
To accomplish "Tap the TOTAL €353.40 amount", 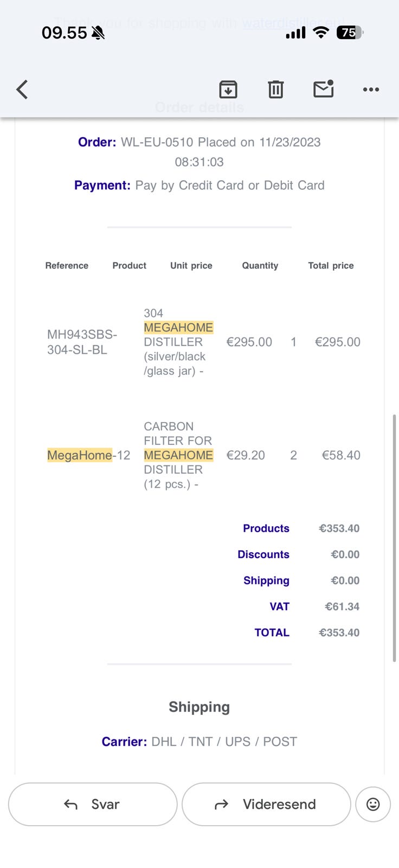I will tap(339, 633).
